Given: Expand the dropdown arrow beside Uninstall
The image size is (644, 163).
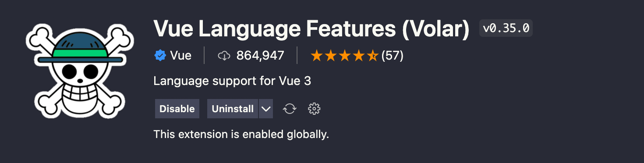Looking at the screenshot, I should click(266, 109).
